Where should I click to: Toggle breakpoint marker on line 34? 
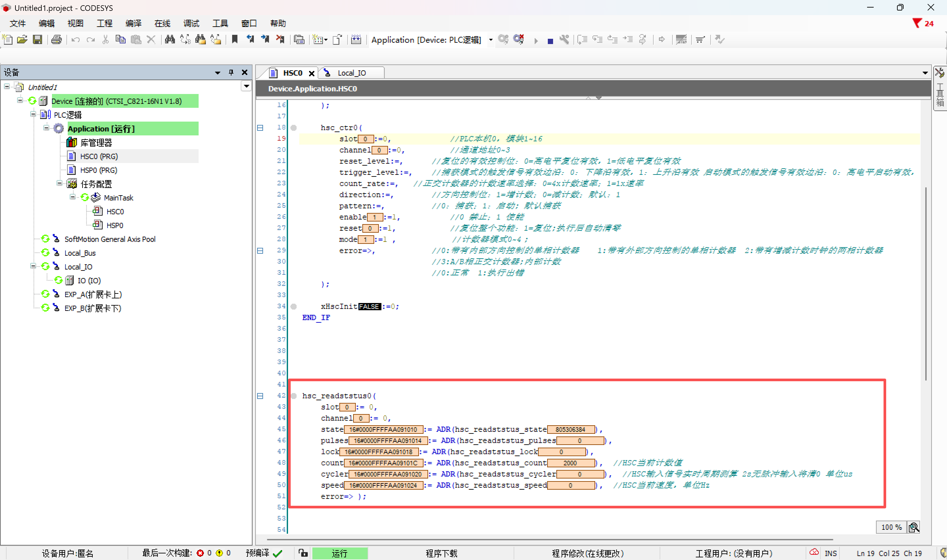pos(294,306)
